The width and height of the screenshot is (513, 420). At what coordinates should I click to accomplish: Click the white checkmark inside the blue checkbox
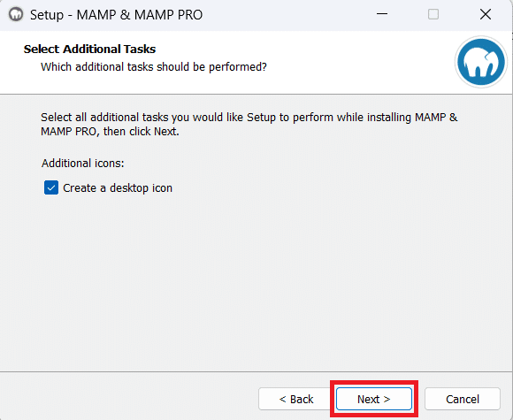[51, 188]
